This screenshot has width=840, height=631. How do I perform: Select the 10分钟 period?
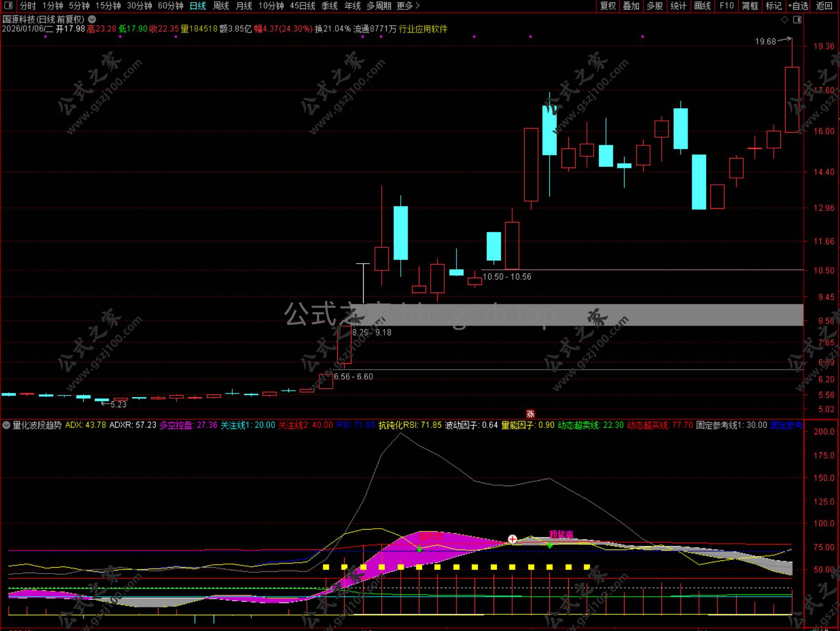[271, 6]
